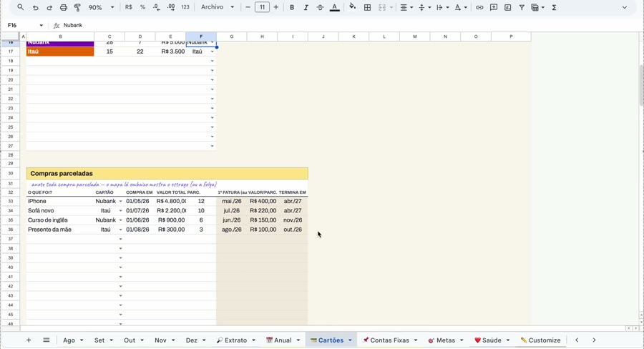Toggle bold formatting

(292, 7)
